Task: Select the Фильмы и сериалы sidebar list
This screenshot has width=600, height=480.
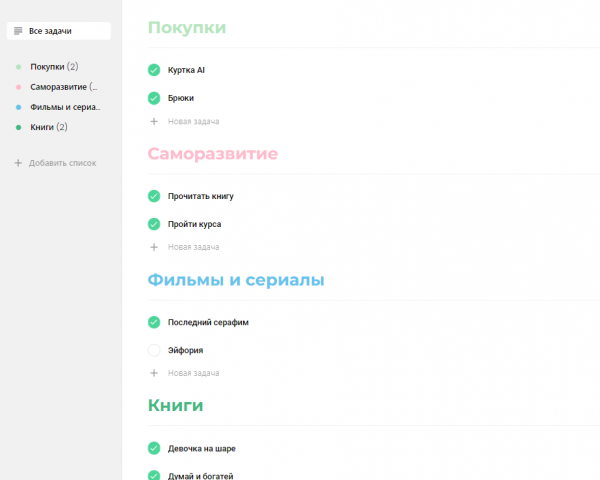Action: 65,107
